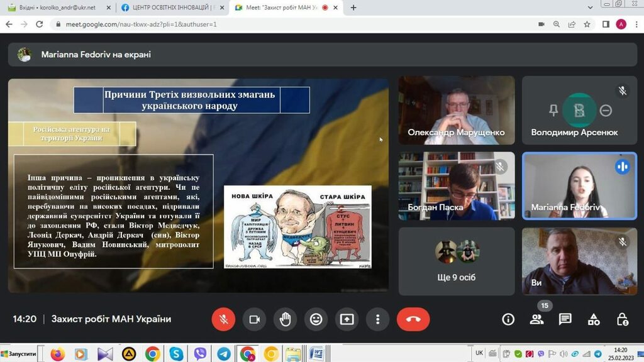The image size is (644, 362).
Task: Open the emoji reactions panel
Action: (x=316, y=319)
